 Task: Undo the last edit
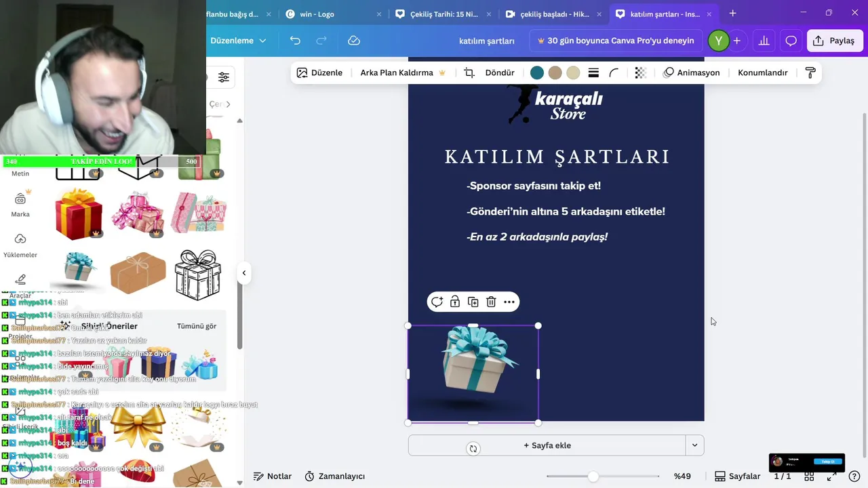click(x=295, y=41)
